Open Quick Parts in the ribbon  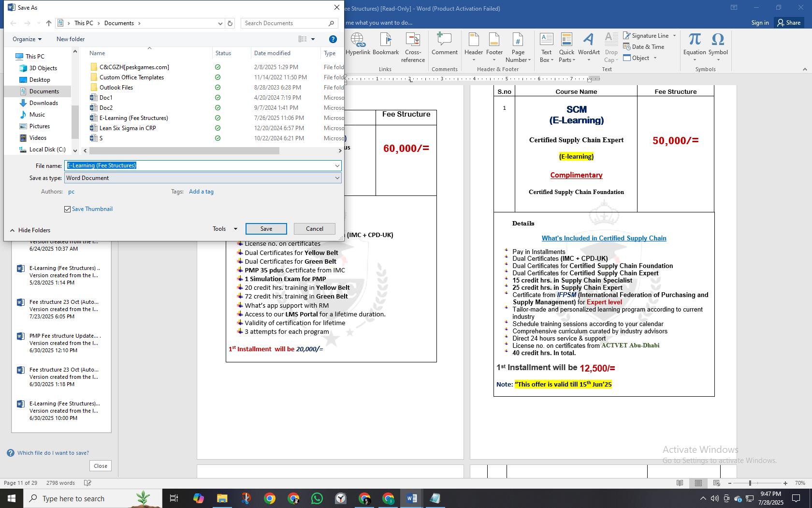point(566,47)
